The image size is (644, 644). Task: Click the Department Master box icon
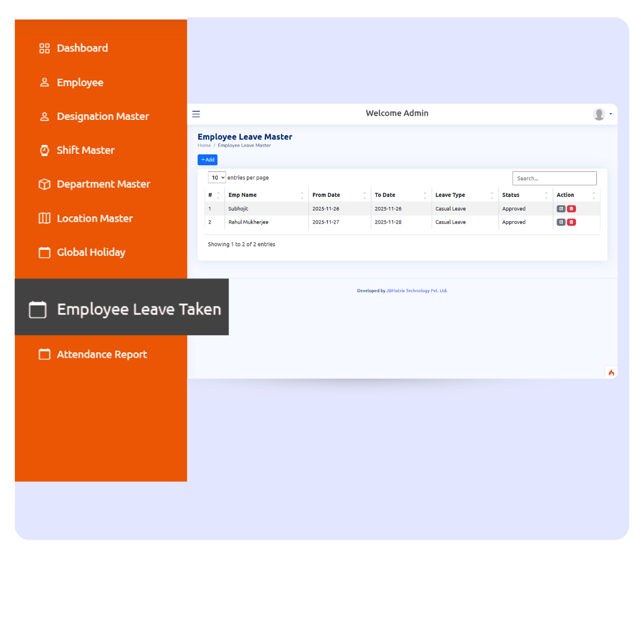pyautogui.click(x=45, y=184)
